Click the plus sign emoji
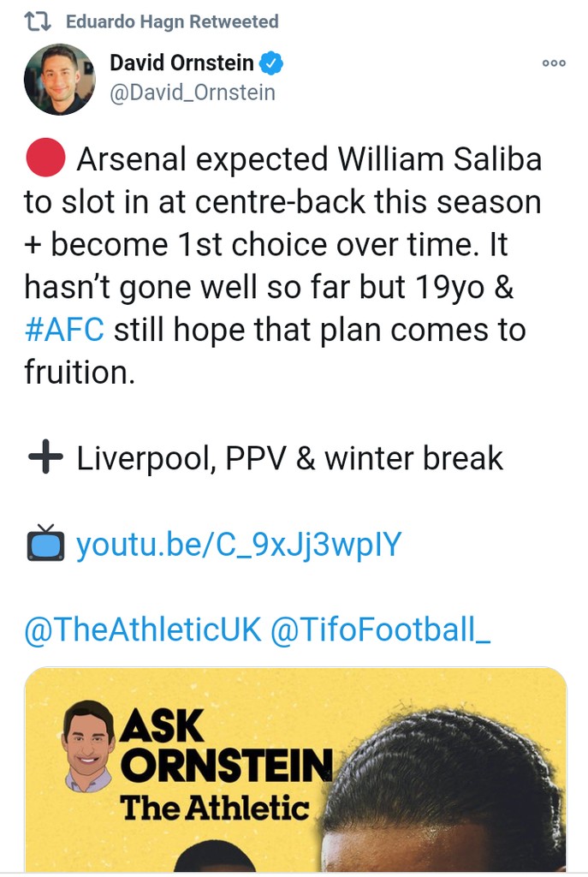588x877 pixels. tap(45, 458)
